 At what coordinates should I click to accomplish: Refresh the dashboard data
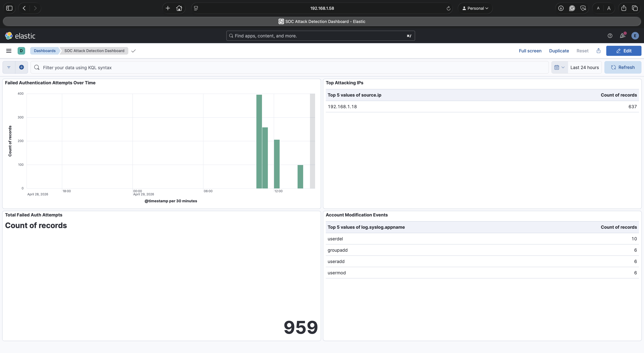(x=623, y=67)
